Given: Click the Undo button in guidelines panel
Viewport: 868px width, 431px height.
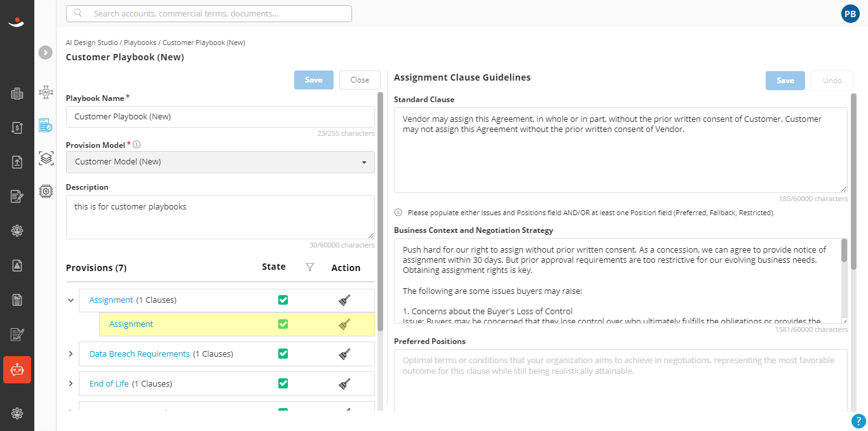Looking at the screenshot, I should point(832,81).
